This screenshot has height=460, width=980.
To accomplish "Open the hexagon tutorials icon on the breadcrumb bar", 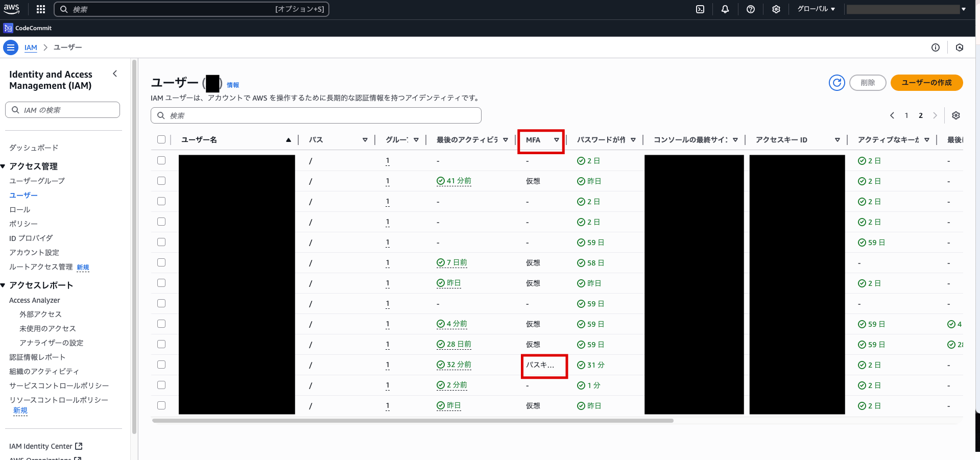I will 960,47.
